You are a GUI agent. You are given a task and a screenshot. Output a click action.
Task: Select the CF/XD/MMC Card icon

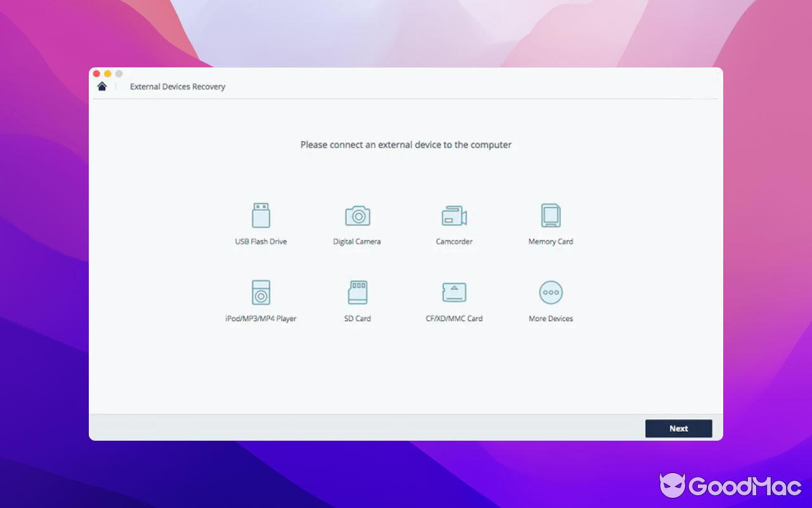pos(454,292)
